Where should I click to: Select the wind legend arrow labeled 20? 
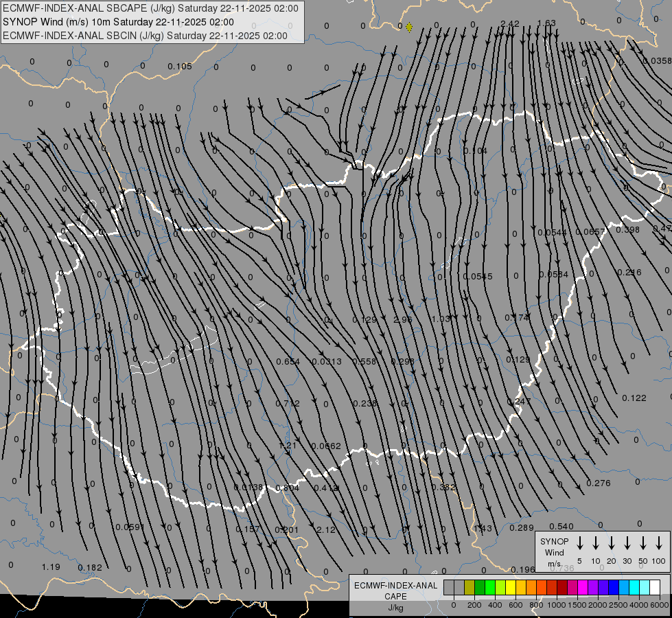pos(612,543)
